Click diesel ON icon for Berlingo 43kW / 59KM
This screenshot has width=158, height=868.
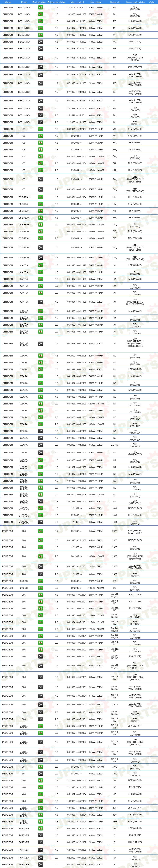(41, 42)
